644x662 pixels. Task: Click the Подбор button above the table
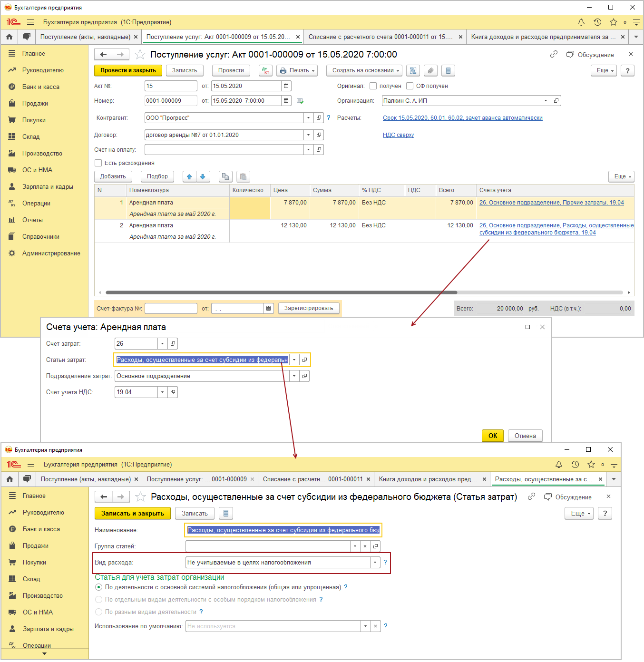click(157, 176)
